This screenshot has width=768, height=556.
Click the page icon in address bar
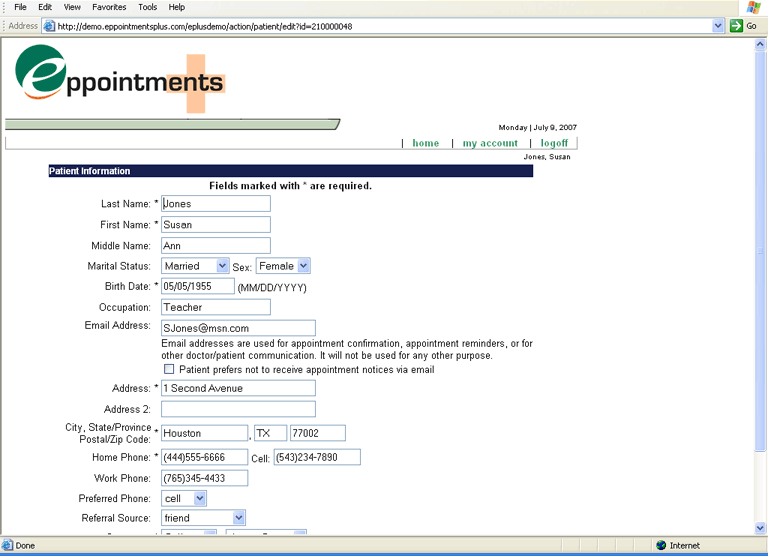pyautogui.click(x=49, y=26)
